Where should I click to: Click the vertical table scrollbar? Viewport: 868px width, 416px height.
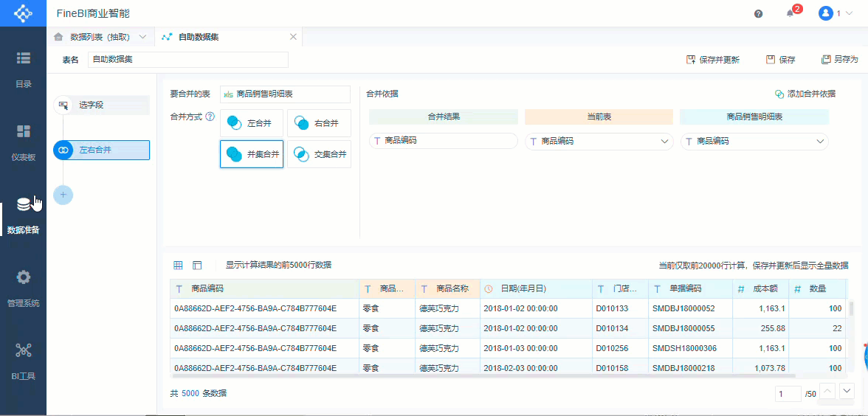coord(852,308)
